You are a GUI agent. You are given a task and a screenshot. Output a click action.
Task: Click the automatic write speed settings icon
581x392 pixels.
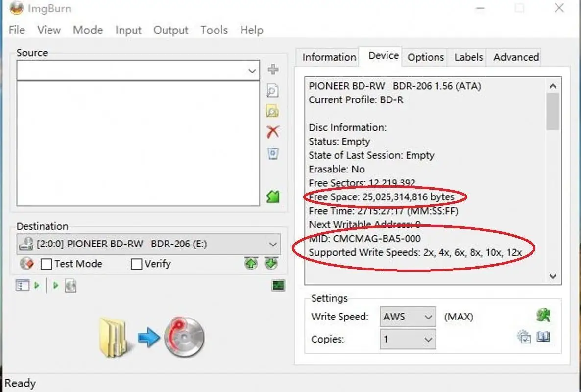coord(543,315)
